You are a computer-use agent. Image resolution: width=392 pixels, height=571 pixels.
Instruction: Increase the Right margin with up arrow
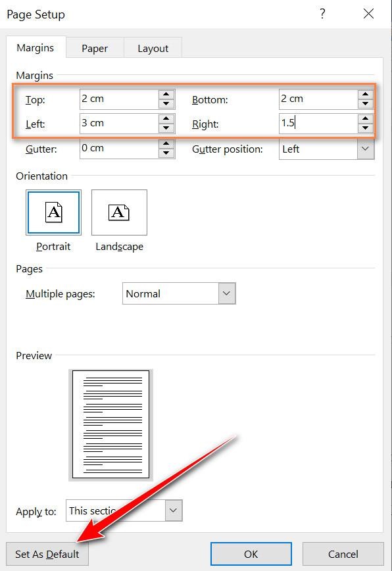click(366, 118)
